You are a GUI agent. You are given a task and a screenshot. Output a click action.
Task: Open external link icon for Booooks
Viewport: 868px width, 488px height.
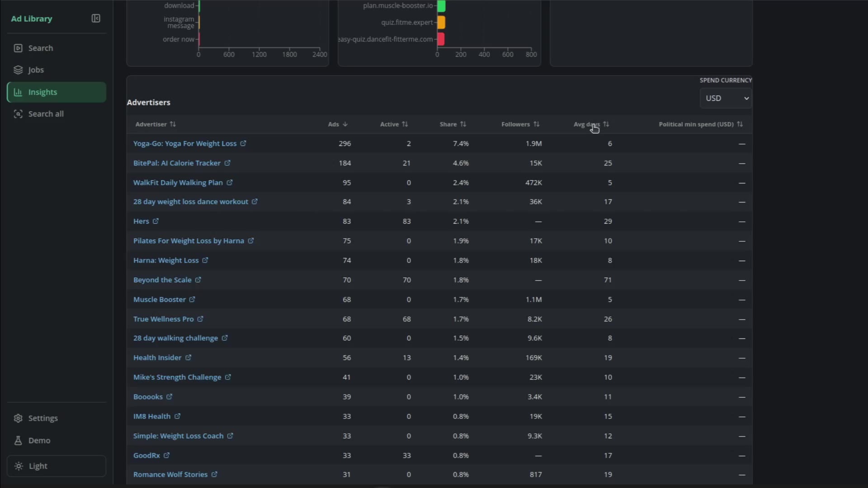pyautogui.click(x=169, y=397)
